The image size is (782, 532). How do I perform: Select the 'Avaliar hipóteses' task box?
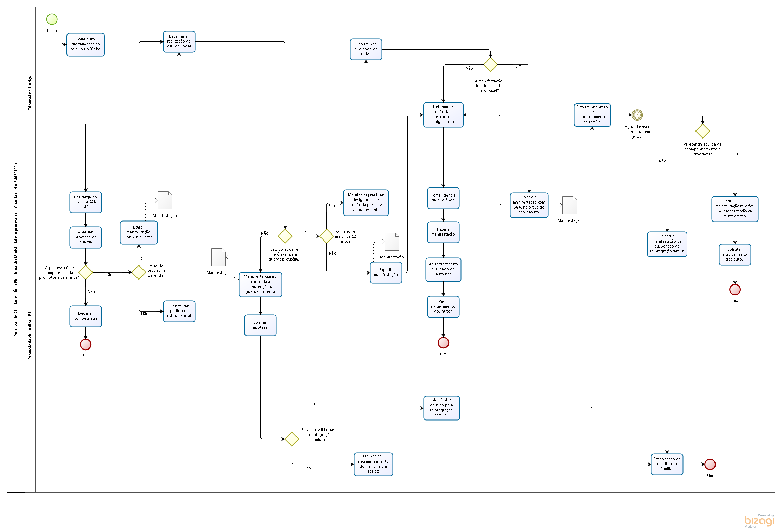pyautogui.click(x=260, y=325)
